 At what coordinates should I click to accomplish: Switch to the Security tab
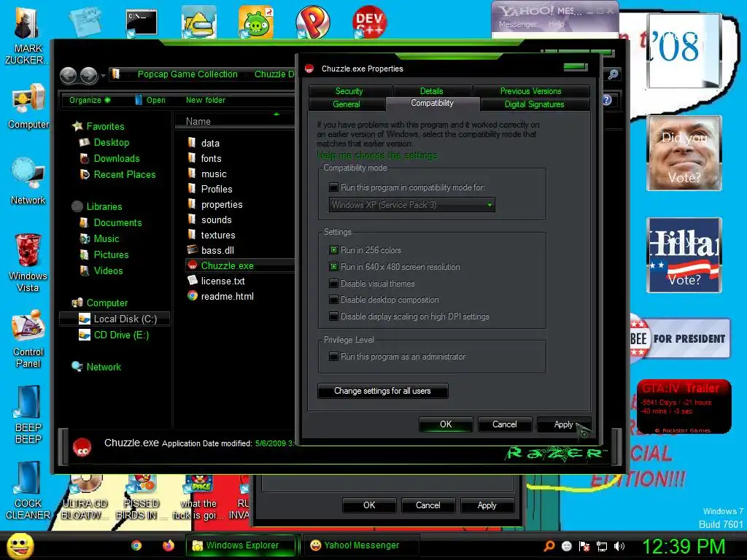[349, 90]
